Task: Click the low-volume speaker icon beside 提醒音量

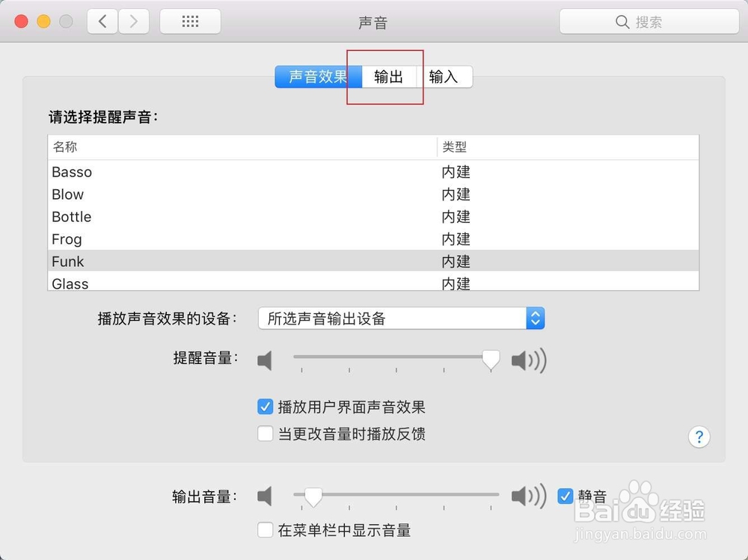Action: coord(266,360)
